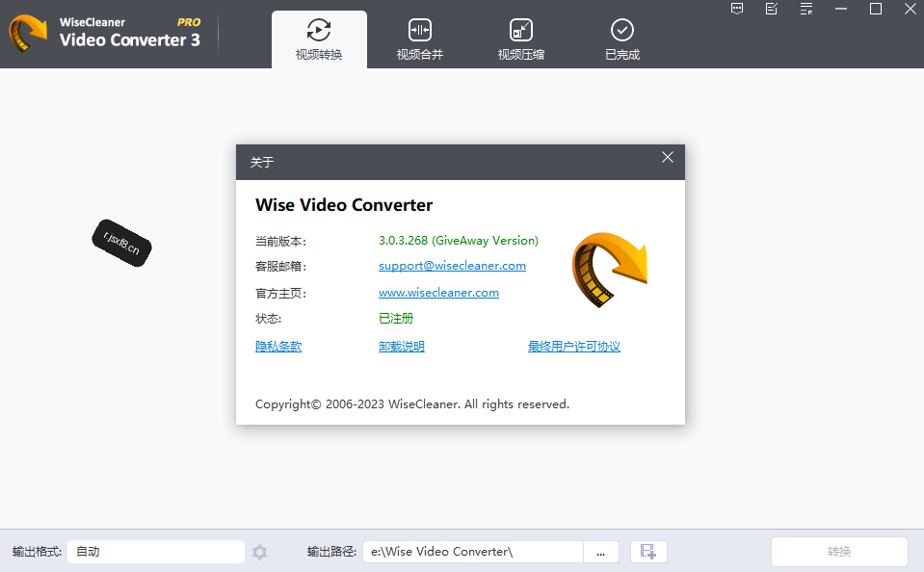Click the output format settings gear icon
The image size is (924, 572).
tap(259, 552)
